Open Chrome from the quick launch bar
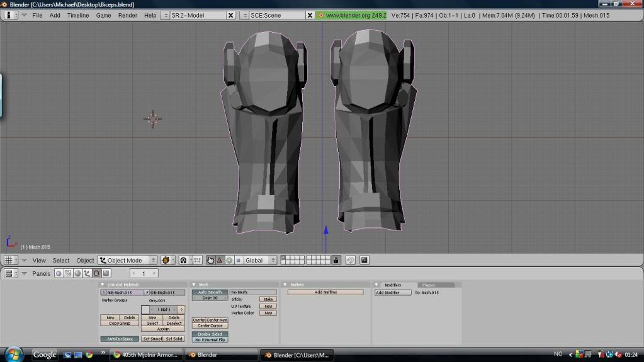 89,354
